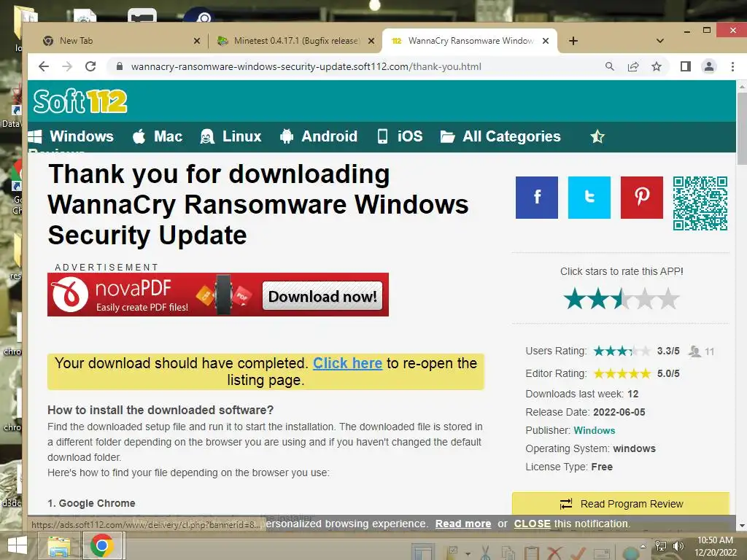The height and width of the screenshot is (560, 747).
Task: Click the volume speaker tray icon
Action: click(x=678, y=545)
